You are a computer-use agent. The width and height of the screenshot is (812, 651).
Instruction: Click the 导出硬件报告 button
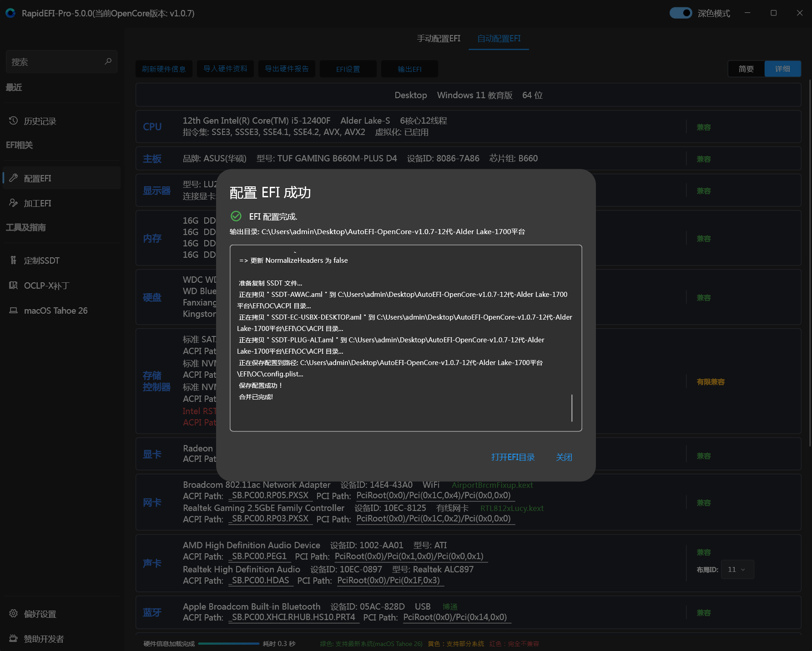click(287, 69)
